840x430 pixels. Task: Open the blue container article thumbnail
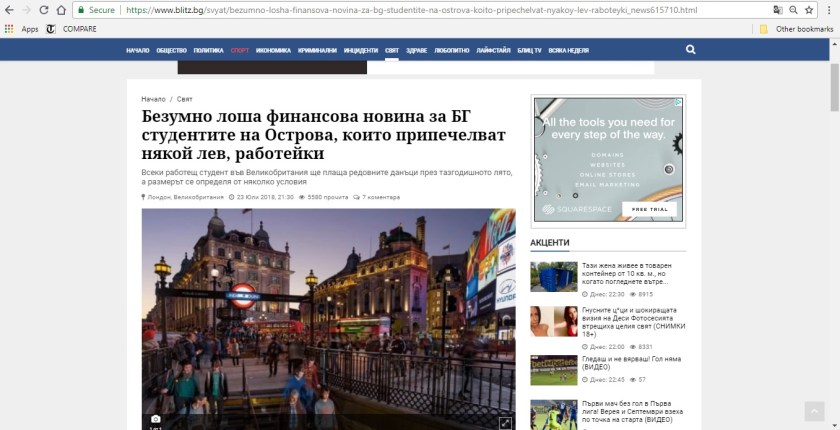[x=553, y=276]
